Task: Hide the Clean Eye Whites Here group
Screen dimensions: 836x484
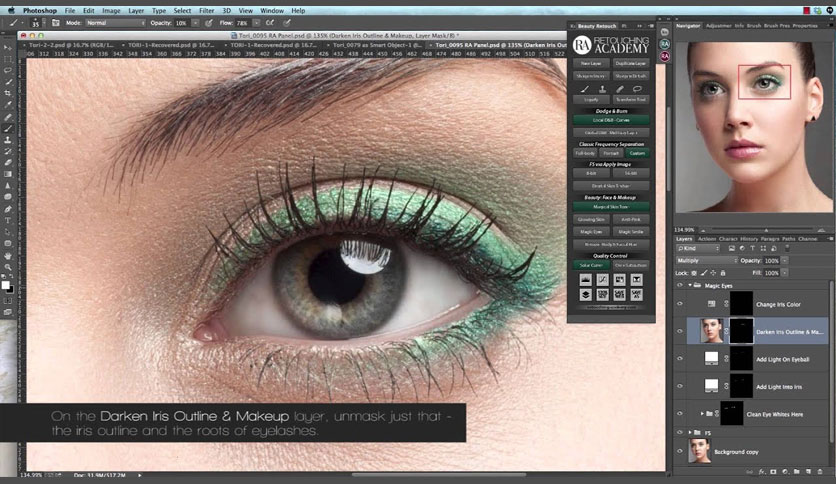Action: 680,414
